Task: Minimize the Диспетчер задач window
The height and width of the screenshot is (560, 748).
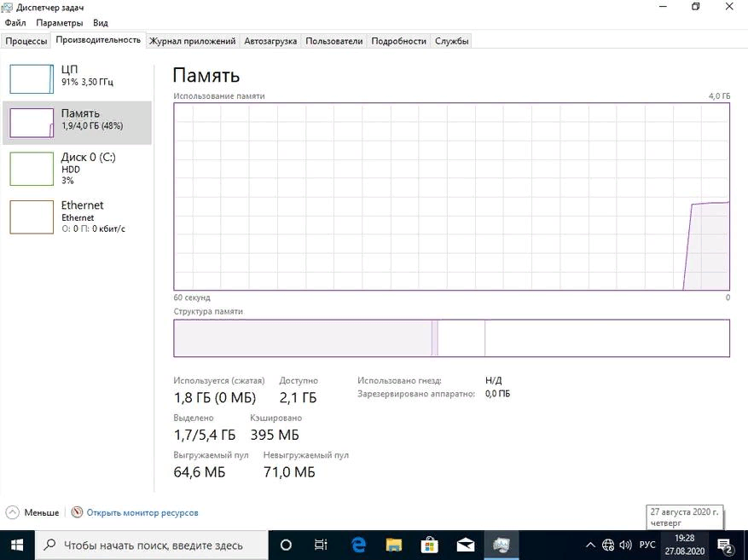Action: [663, 7]
